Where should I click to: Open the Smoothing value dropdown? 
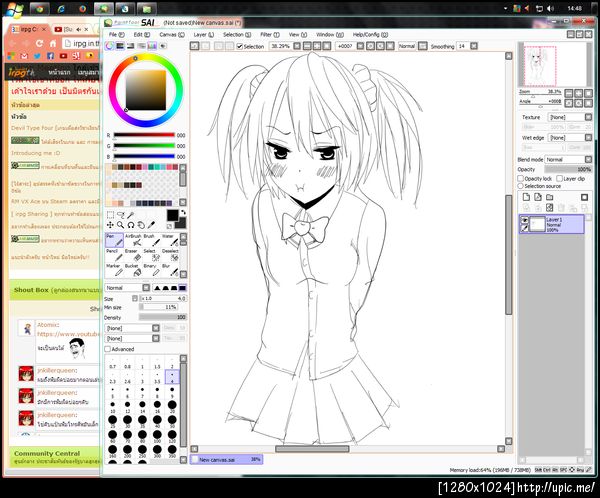click(x=474, y=46)
